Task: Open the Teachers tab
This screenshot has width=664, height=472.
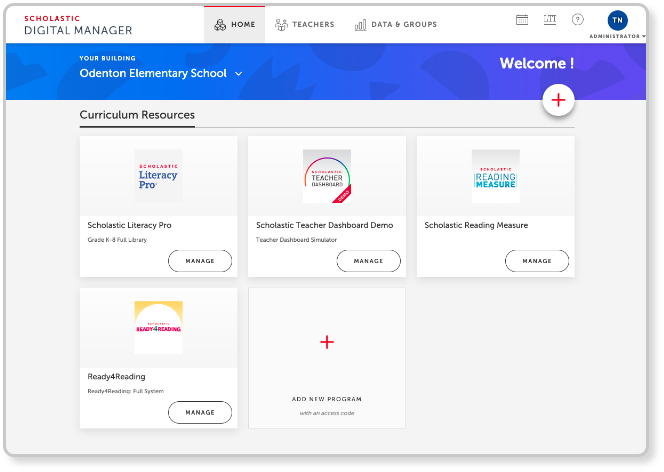Action: click(x=304, y=25)
